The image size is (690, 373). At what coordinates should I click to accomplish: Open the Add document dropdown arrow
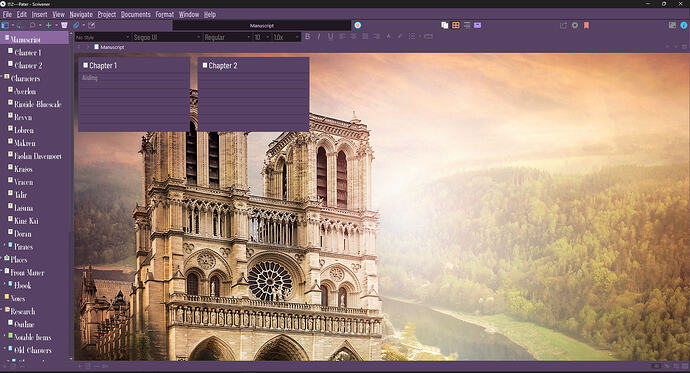(x=56, y=26)
